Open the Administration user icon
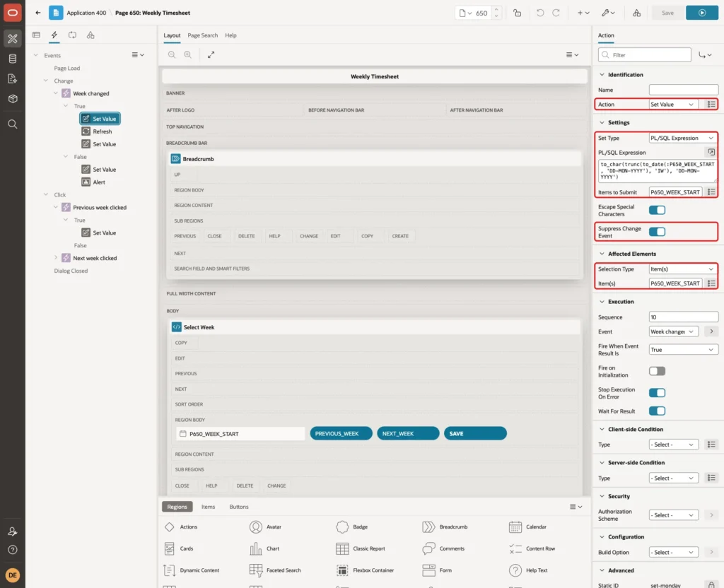This screenshot has height=588, width=724. tap(13, 531)
